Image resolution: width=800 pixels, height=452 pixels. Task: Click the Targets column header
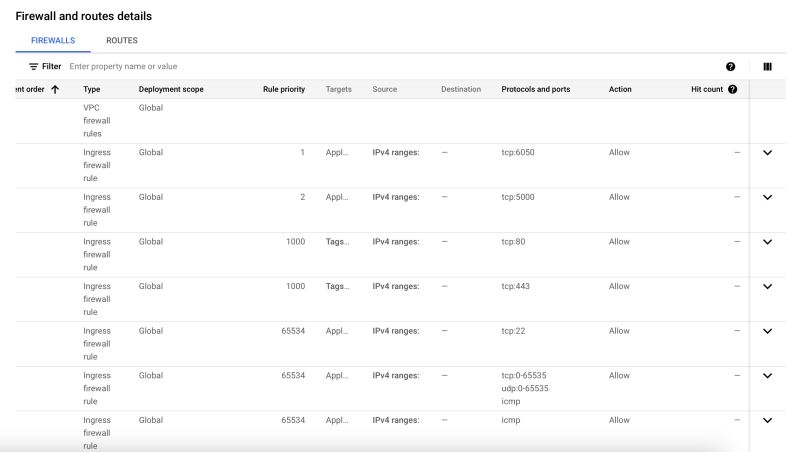[339, 89]
